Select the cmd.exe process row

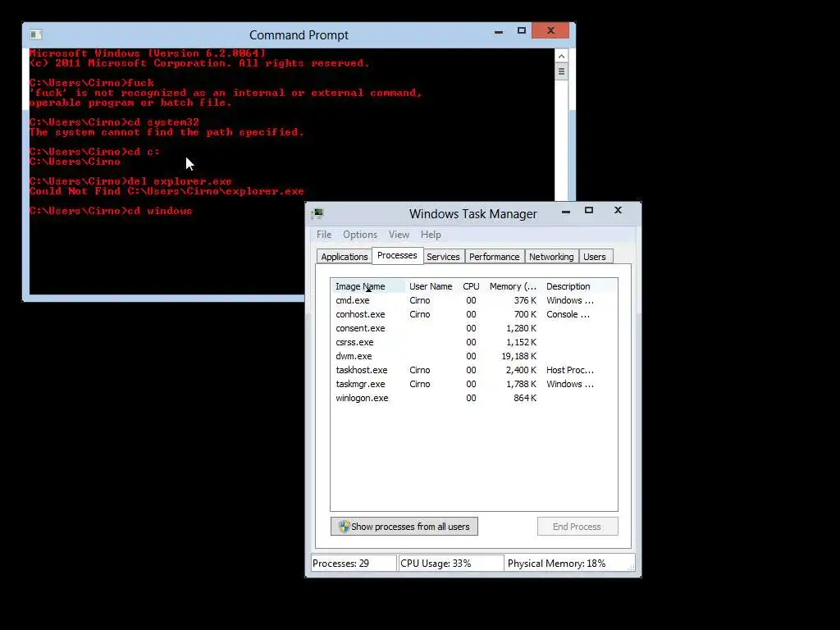click(473, 300)
